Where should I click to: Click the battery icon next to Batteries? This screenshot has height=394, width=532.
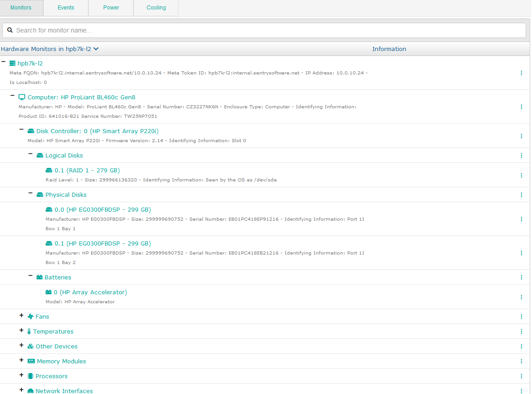pos(40,277)
